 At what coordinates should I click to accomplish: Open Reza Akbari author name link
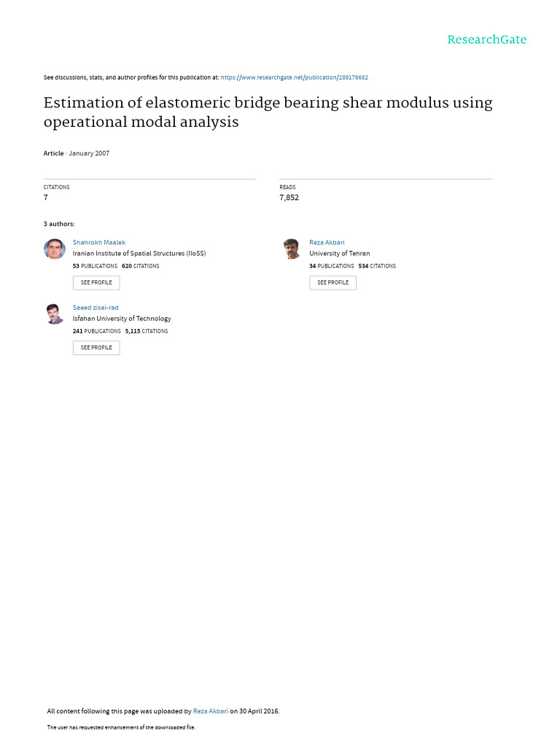(327, 242)
